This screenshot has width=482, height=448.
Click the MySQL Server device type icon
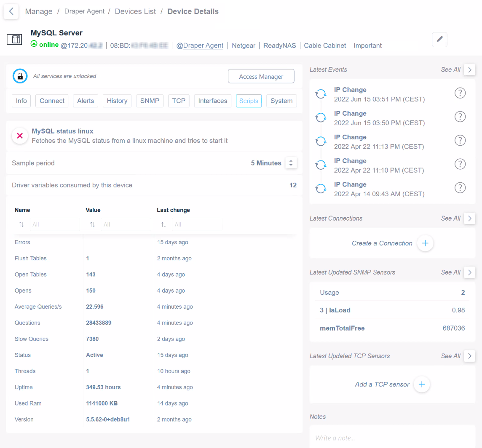[x=14, y=39]
